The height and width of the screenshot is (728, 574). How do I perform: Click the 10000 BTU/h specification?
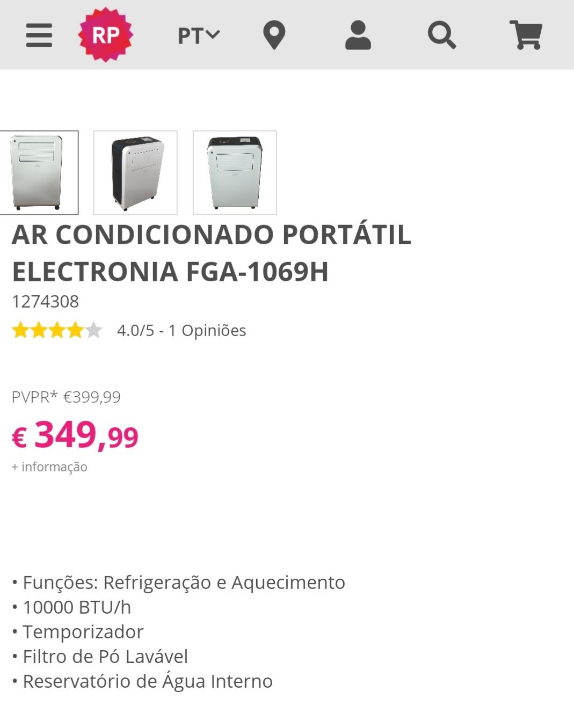coord(77,607)
